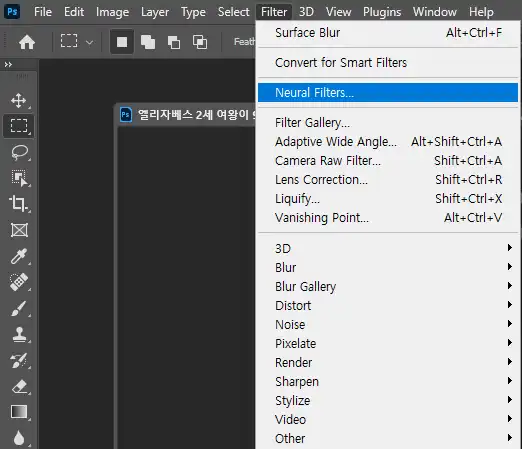
Task: Select the Blur tool droplet icon
Action: [19, 438]
